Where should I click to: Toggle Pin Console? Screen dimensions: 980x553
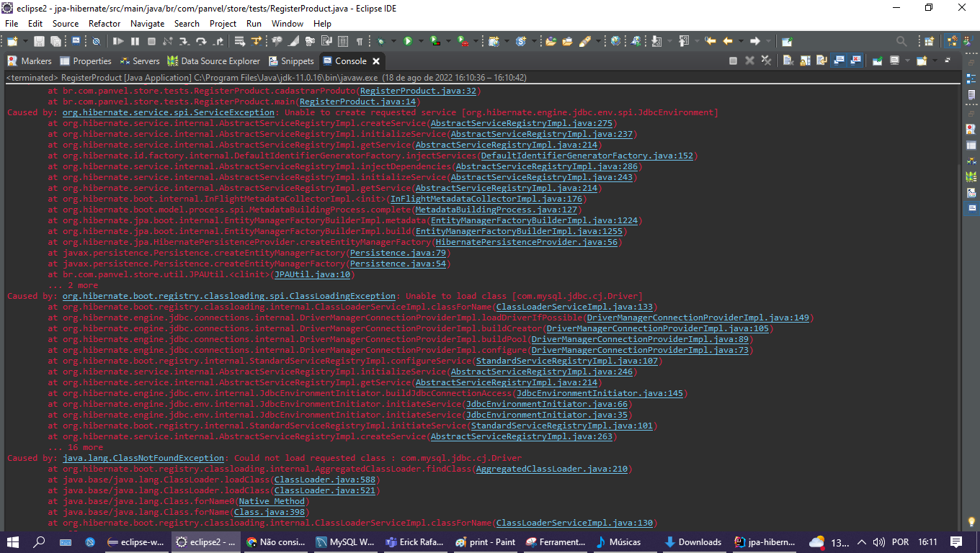tap(877, 60)
